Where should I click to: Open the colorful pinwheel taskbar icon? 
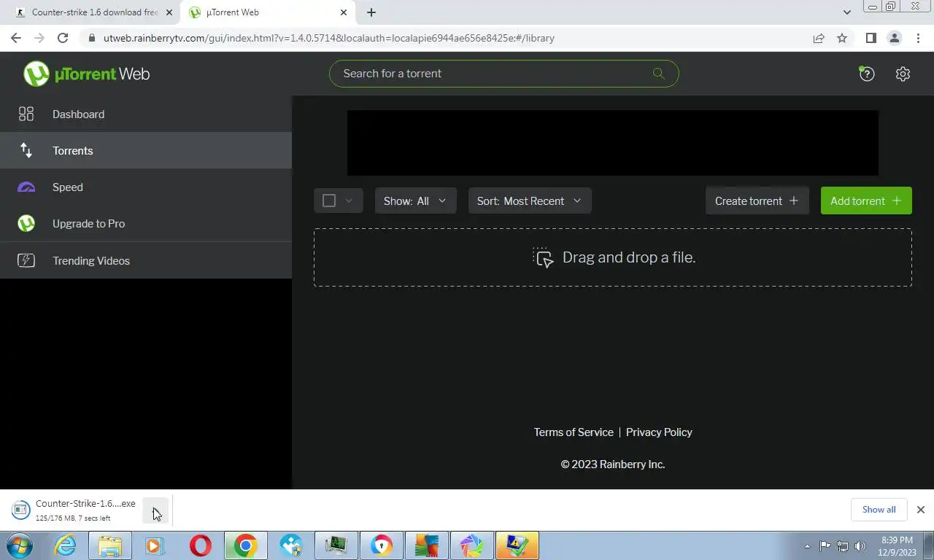click(x=472, y=545)
